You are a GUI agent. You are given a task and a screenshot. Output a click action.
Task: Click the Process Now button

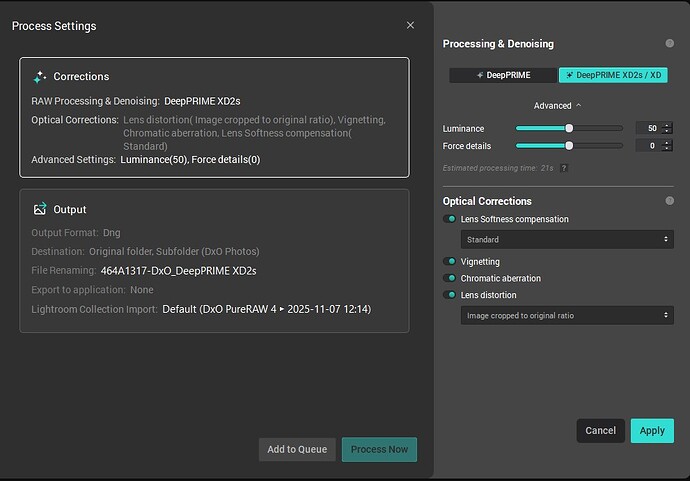click(x=379, y=449)
